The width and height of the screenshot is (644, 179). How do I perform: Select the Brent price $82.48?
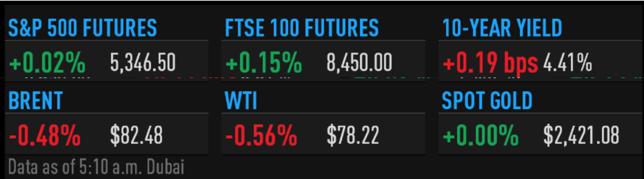[x=136, y=135]
